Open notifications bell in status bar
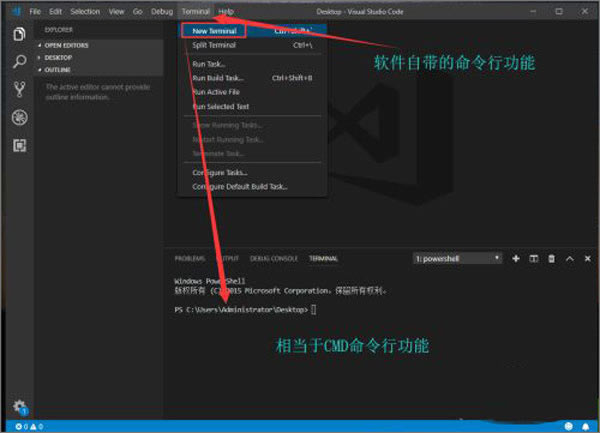The image size is (600, 433). pos(585,426)
